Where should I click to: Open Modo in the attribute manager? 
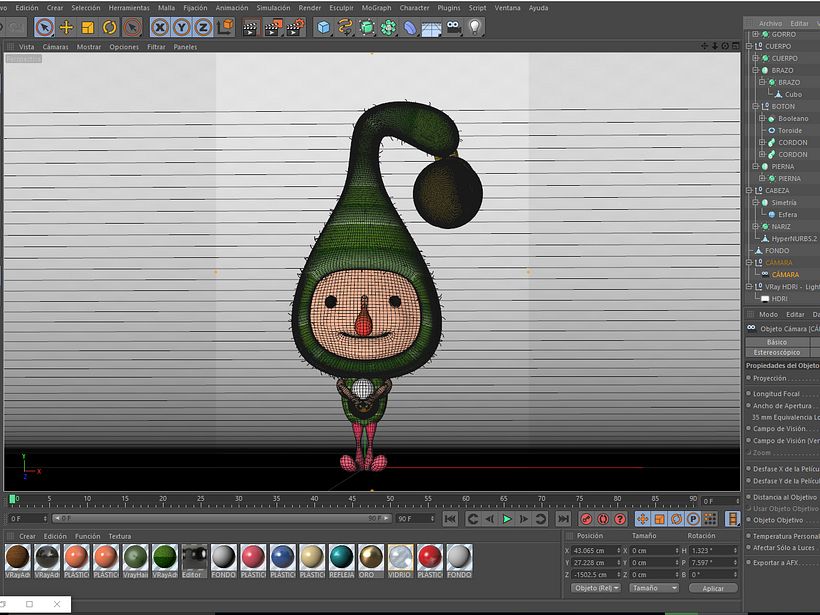coord(768,314)
